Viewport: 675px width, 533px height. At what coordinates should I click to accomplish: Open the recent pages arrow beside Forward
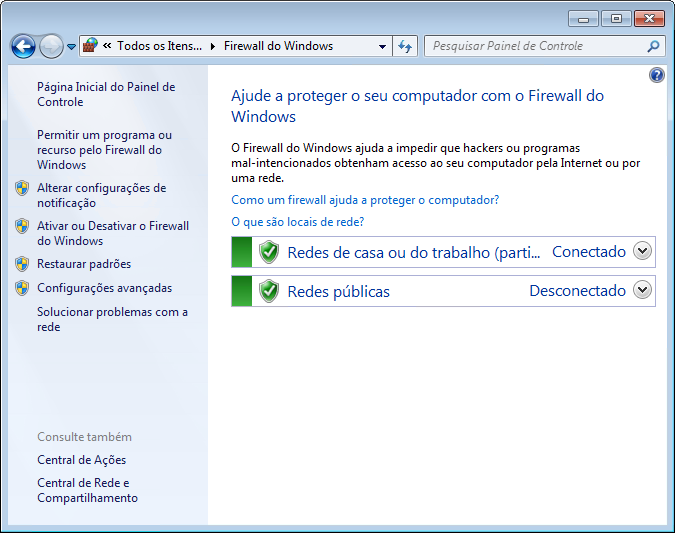pyautogui.click(x=71, y=46)
